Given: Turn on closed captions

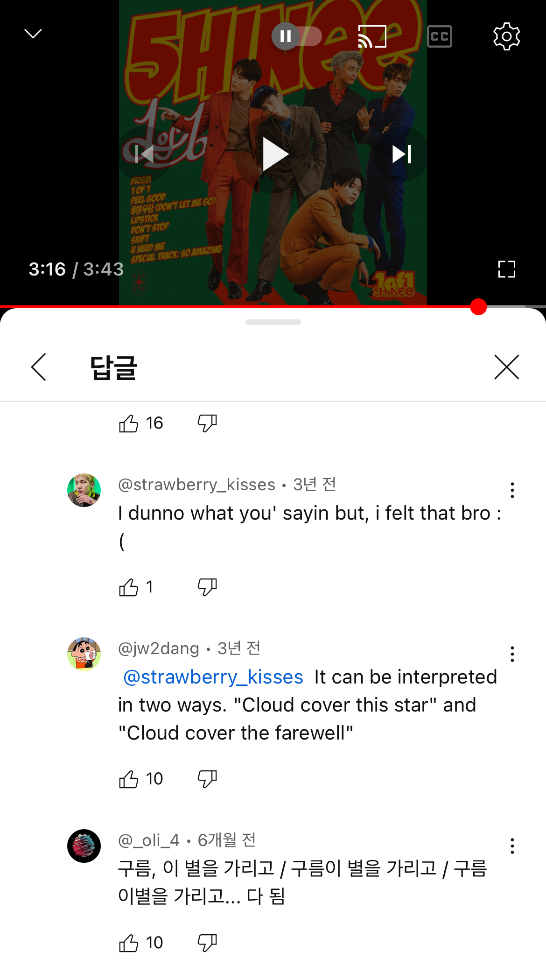Looking at the screenshot, I should coord(439,36).
